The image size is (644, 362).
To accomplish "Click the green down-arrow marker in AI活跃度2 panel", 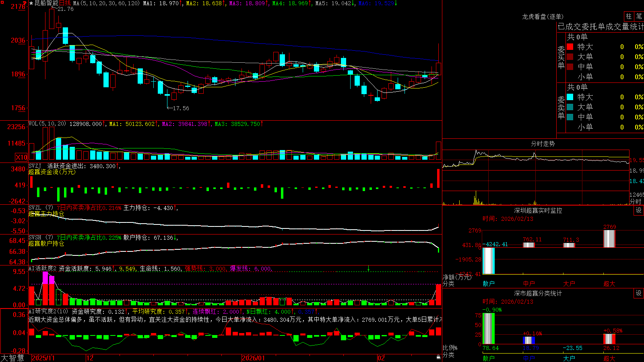I will [x=369, y=268].
